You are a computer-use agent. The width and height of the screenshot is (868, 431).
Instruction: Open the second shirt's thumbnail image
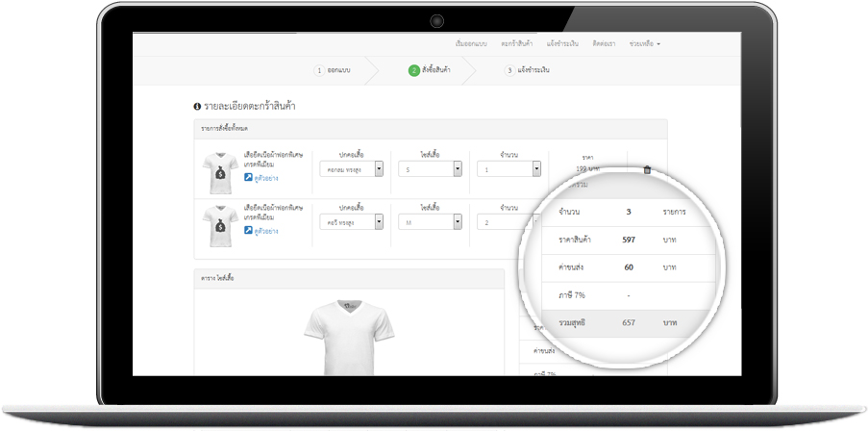pos(220,225)
